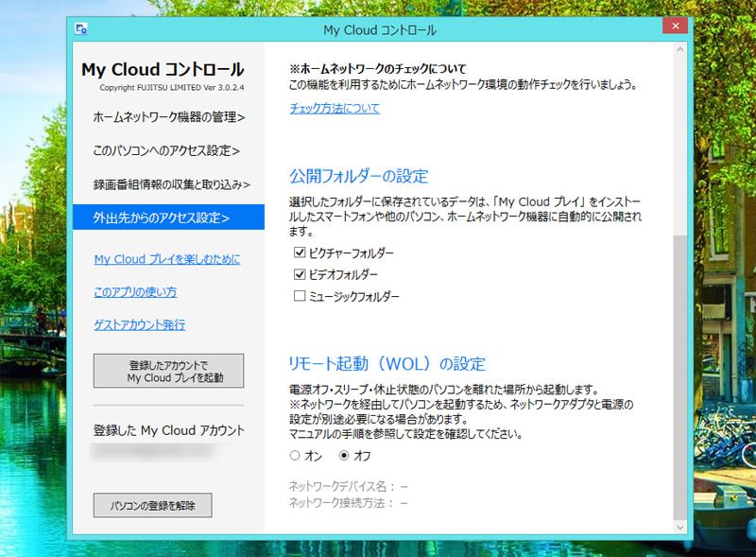Open ホームネットワーク機器の管理 section
This screenshot has height=557, width=756.
point(168,117)
